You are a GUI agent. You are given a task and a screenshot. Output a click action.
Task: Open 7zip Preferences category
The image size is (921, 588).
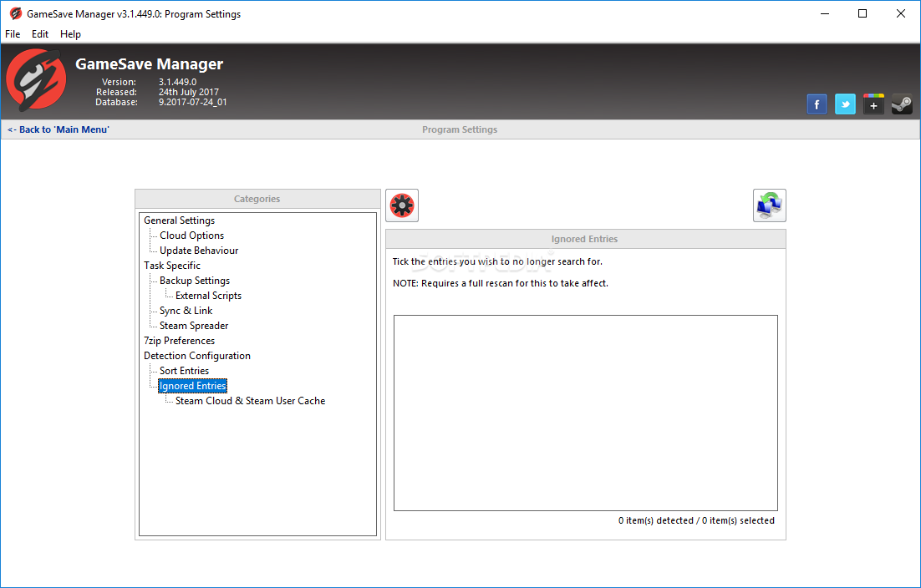(x=179, y=341)
